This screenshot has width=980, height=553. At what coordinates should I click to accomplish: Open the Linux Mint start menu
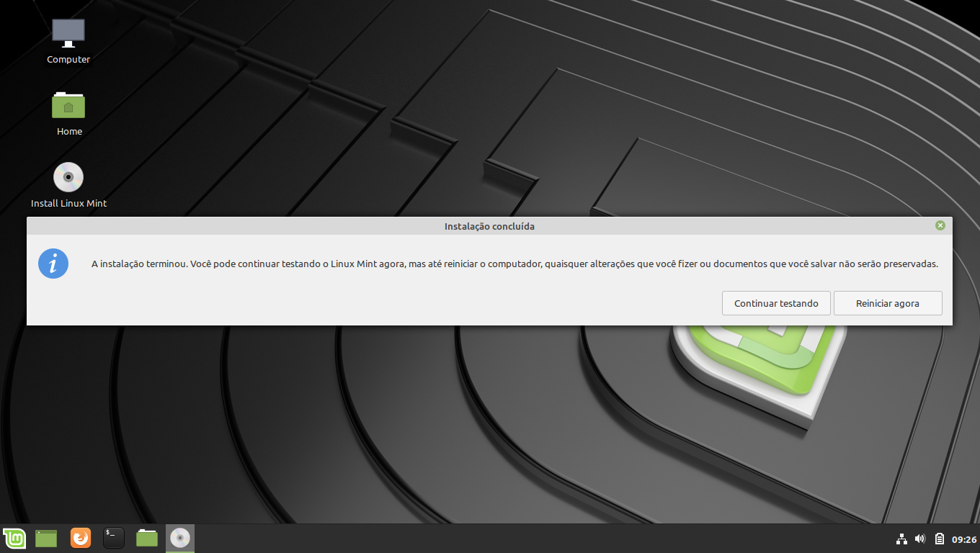click(14, 538)
